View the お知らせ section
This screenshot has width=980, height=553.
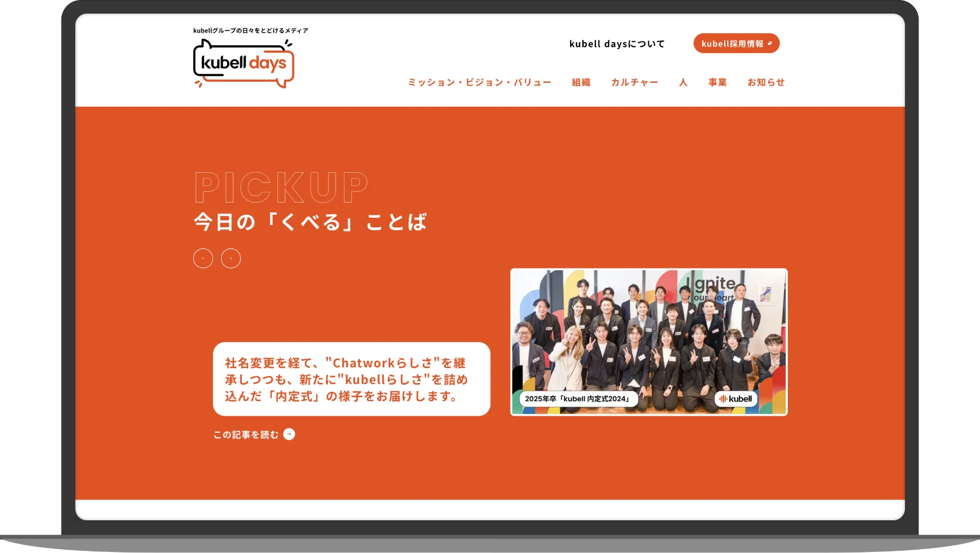[766, 82]
